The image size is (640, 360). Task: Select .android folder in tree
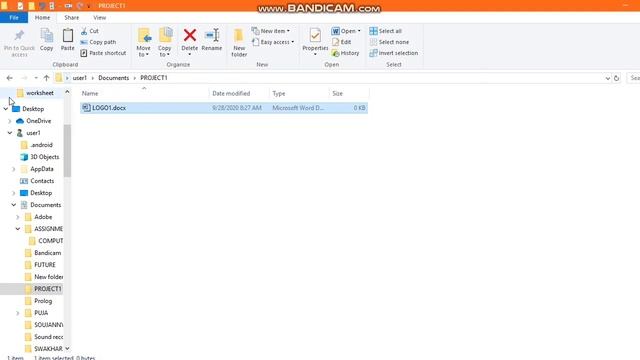click(x=41, y=145)
